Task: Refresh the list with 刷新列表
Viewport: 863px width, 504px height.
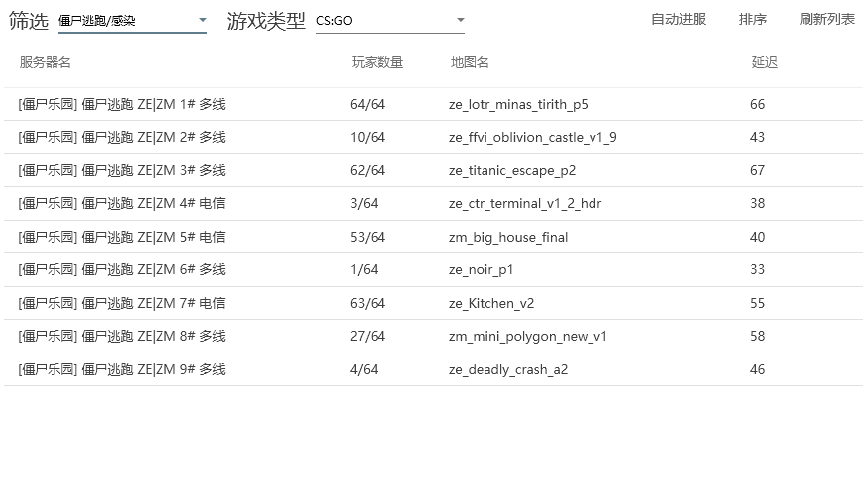Action: click(826, 19)
